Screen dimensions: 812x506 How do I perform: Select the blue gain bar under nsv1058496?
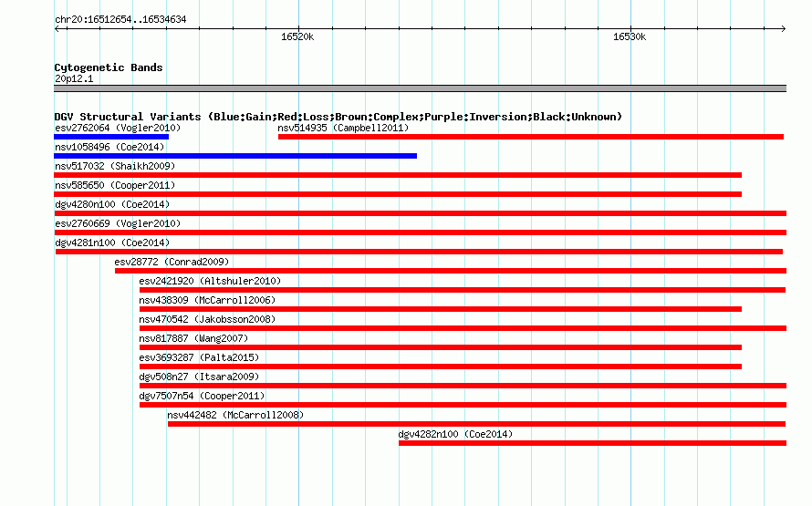235,156
